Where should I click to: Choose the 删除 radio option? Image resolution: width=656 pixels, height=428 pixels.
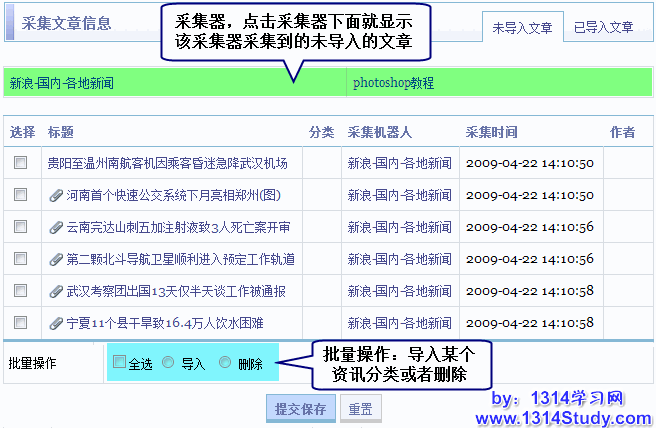224,363
